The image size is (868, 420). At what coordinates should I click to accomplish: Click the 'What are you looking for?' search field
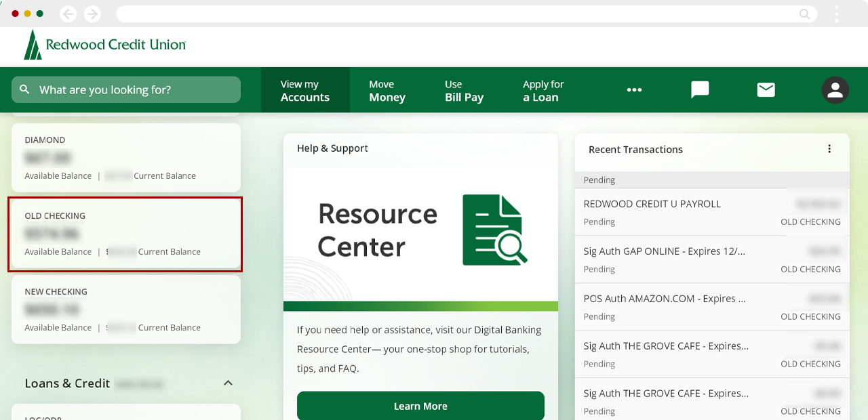pyautogui.click(x=126, y=89)
